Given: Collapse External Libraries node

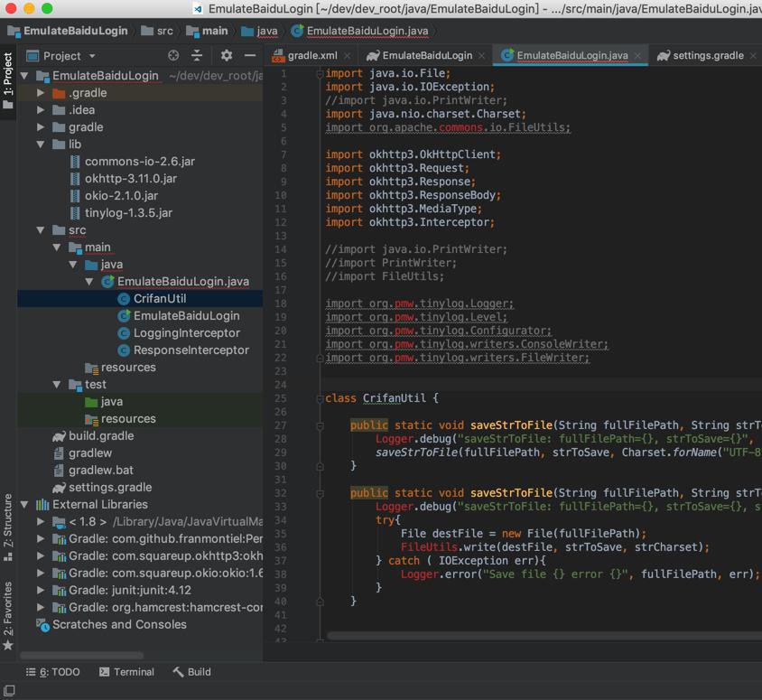Looking at the screenshot, I should [24, 505].
